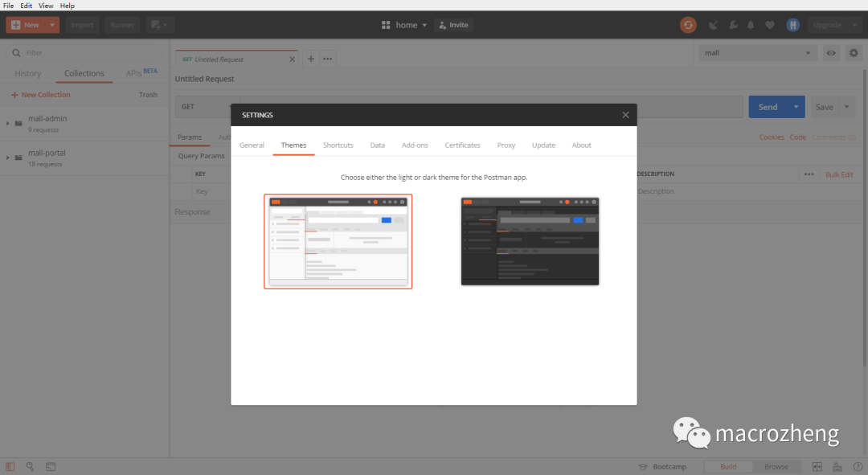868x475 pixels.
Task: Open the wrench settings icon
Action: coord(733,25)
